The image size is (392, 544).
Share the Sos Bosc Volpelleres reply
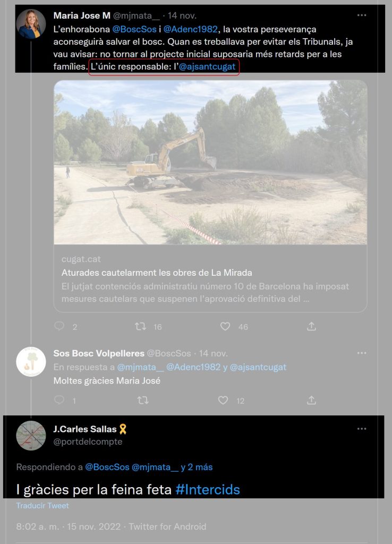[x=311, y=400]
